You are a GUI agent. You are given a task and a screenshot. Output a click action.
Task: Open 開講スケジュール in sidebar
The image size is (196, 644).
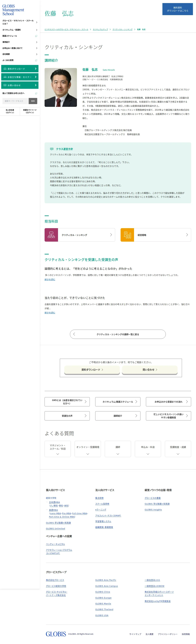coord(20,36)
